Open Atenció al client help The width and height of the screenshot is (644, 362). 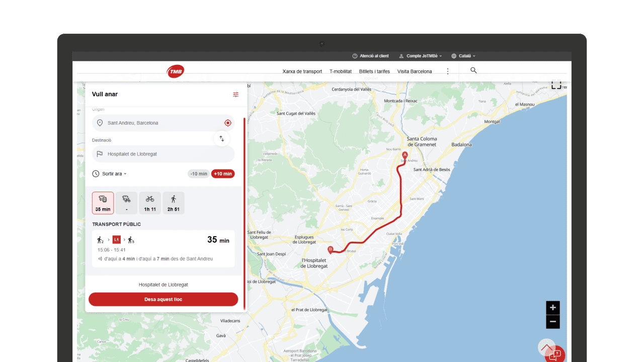[x=370, y=56]
